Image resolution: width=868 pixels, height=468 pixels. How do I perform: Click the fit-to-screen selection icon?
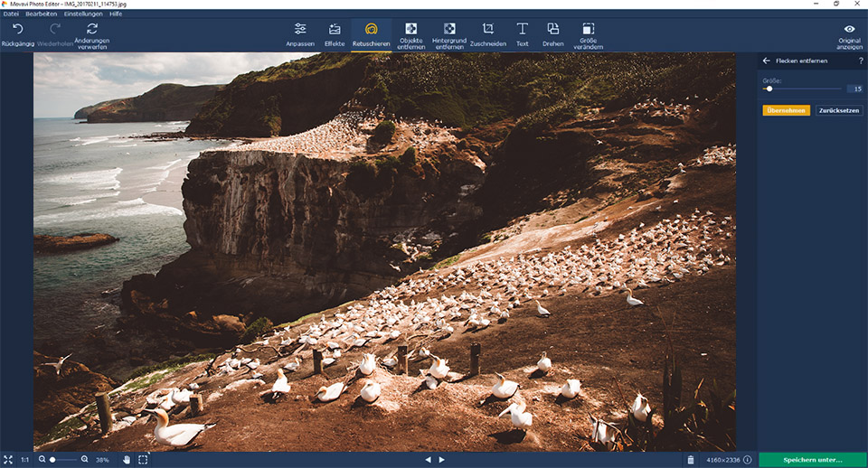coord(143,459)
